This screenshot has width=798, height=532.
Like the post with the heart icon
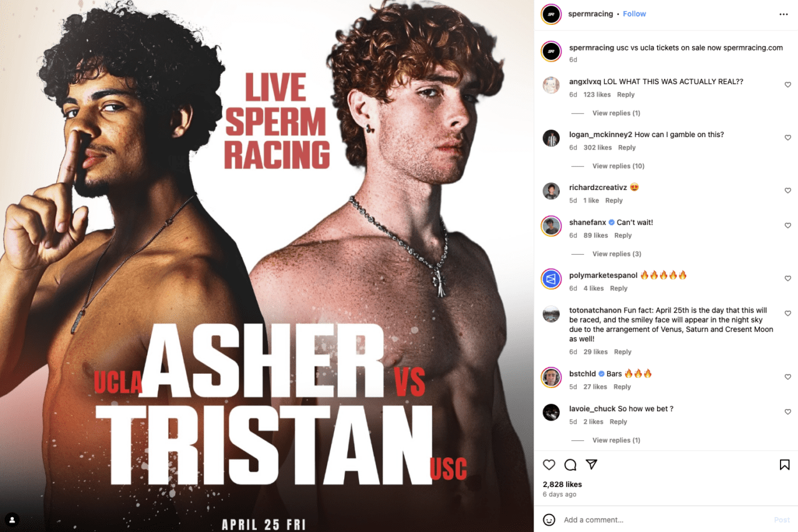coord(549,465)
